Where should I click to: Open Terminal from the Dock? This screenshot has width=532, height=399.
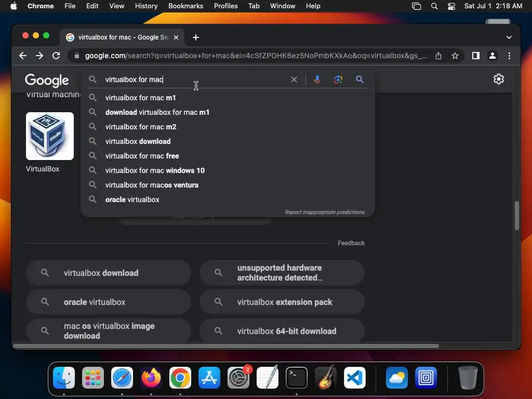tap(297, 378)
